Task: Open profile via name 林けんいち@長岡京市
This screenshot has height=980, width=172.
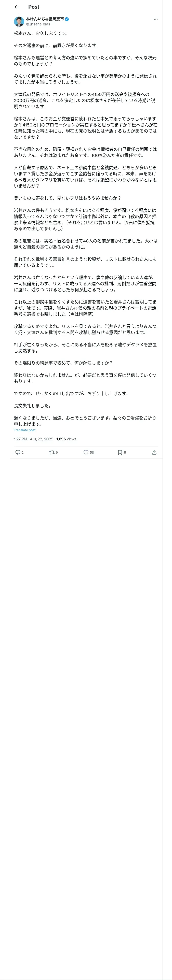Action: click(x=45, y=19)
